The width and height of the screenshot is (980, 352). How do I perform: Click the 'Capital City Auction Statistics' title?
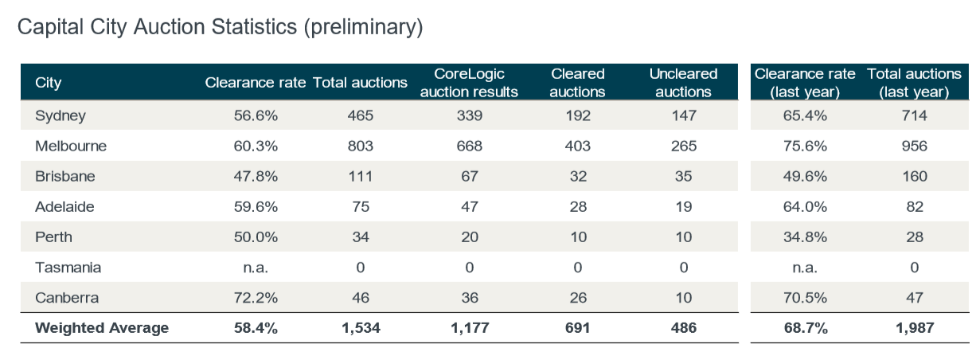tap(220, 28)
